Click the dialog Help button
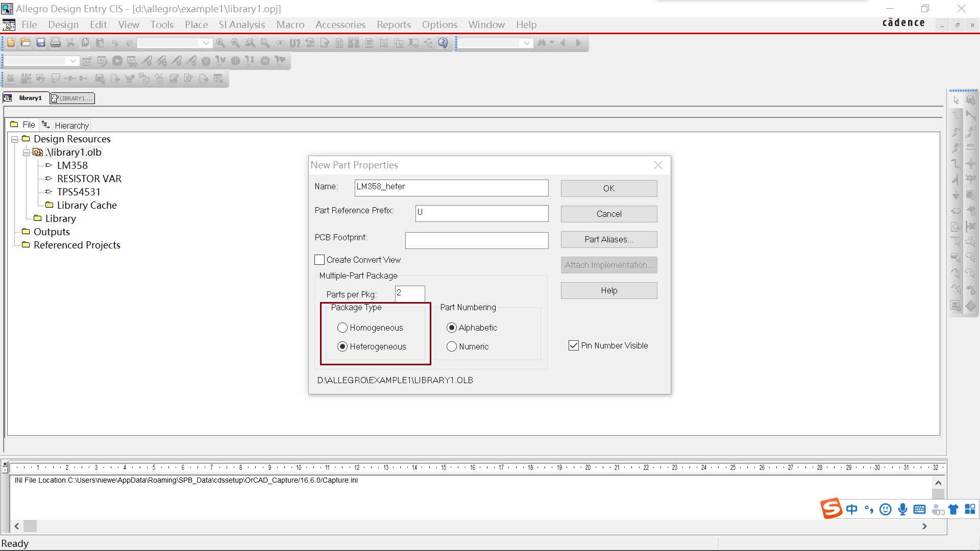The image size is (980, 551). tap(609, 290)
